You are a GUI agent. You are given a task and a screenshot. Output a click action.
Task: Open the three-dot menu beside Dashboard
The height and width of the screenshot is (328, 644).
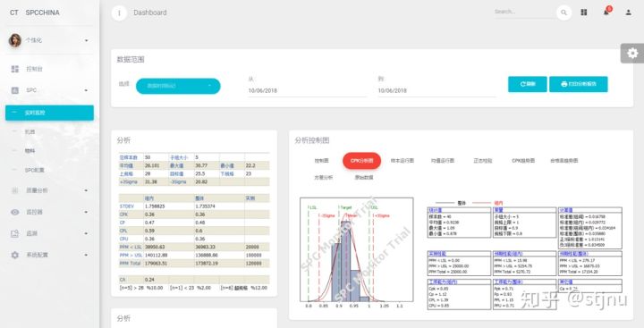[119, 13]
